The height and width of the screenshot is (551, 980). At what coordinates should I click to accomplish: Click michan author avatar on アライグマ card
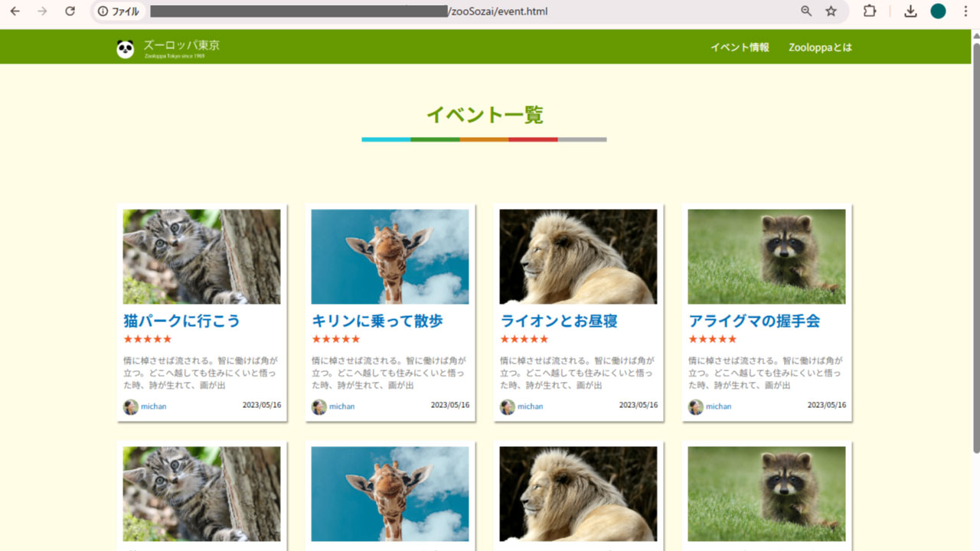(696, 407)
